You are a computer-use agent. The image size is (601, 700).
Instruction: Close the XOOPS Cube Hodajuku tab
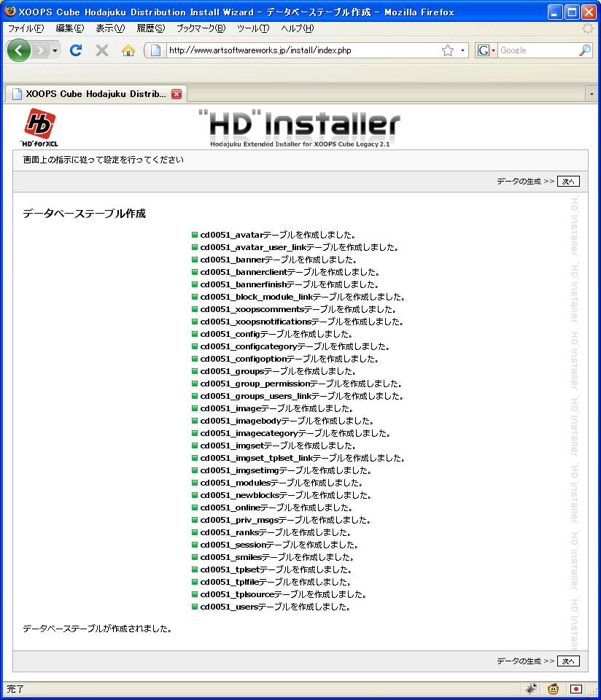pos(176,94)
